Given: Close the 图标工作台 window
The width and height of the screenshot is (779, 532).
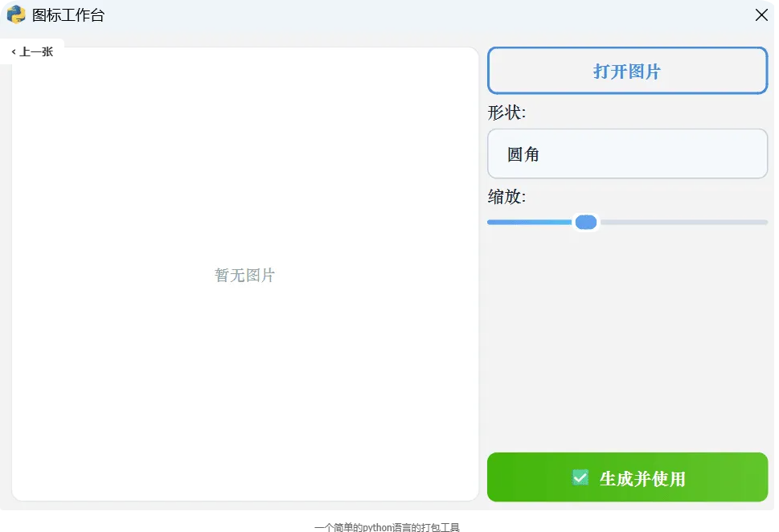Looking at the screenshot, I should click(x=761, y=14).
